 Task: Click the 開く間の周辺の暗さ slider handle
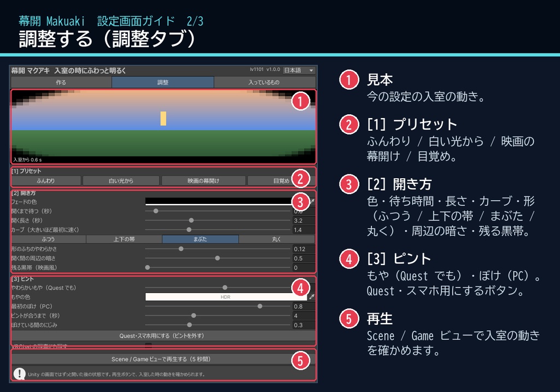(218, 258)
